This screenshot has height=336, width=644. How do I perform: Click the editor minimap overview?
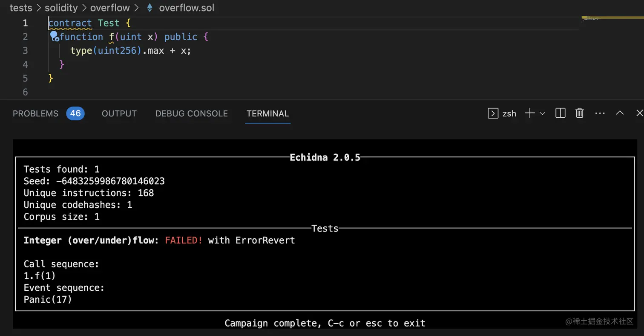[x=612, y=20]
